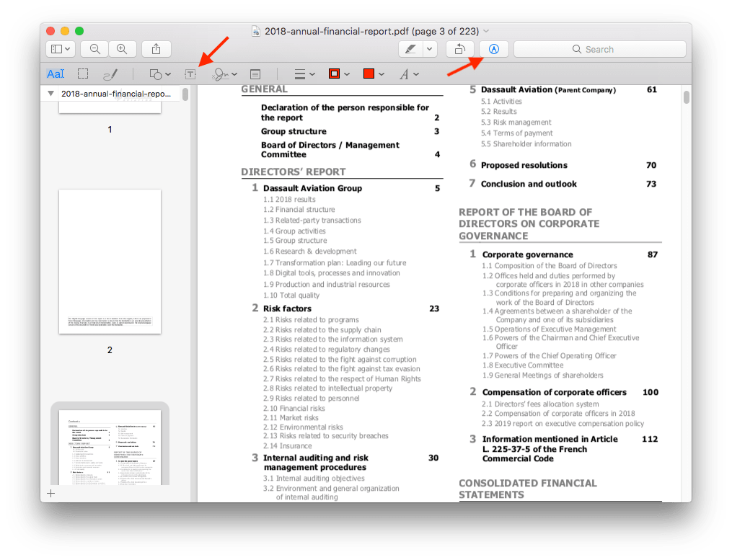Viewport: 732px width, 560px height.
Task: Add a note annotation
Action: [254, 74]
